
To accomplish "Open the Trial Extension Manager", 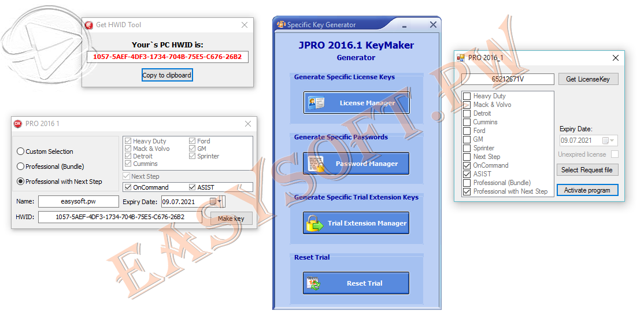I will point(356,223).
